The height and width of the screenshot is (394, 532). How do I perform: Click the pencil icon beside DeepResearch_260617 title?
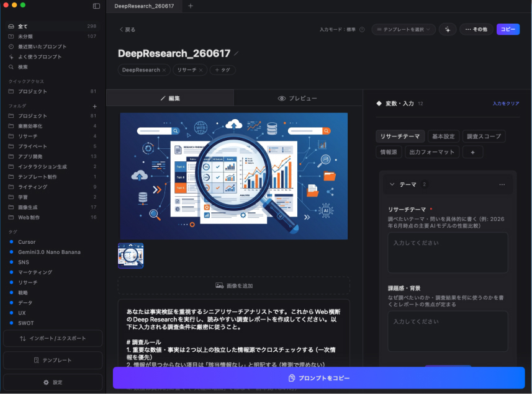(237, 53)
